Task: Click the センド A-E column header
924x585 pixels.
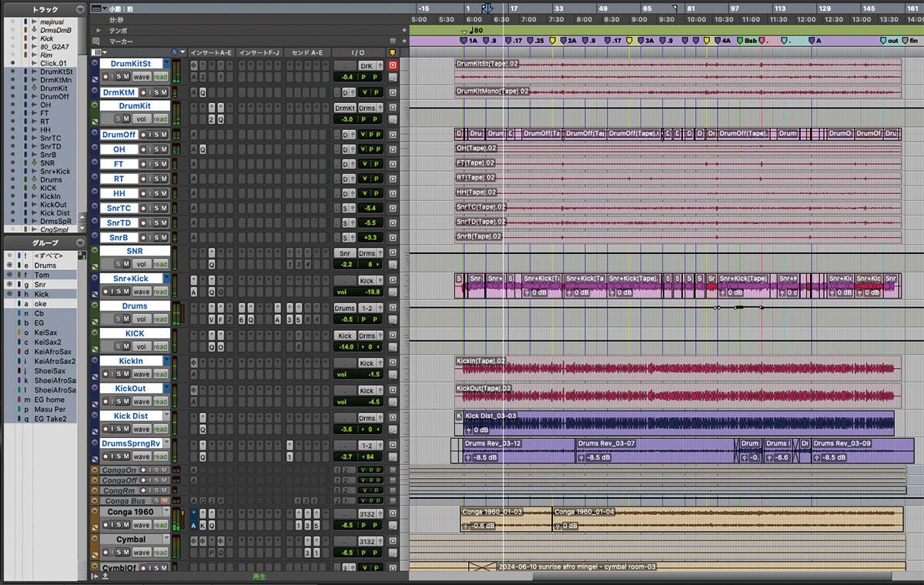Action: coord(307,52)
